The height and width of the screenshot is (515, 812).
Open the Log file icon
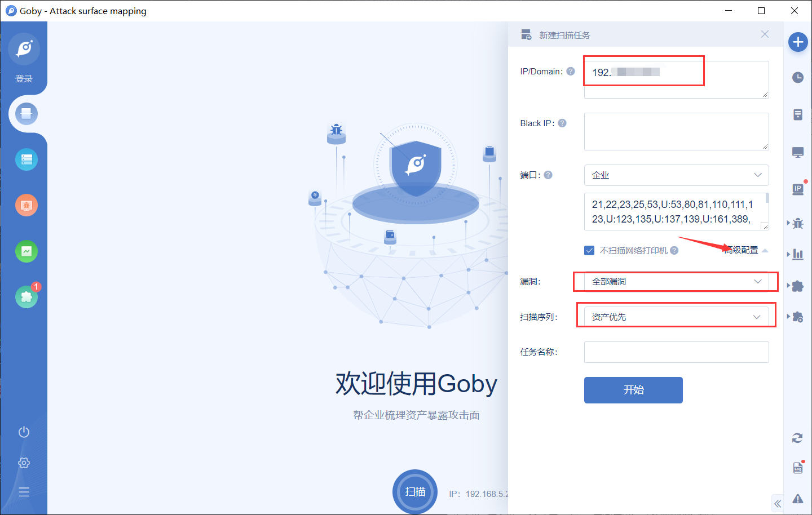pyautogui.click(x=798, y=468)
